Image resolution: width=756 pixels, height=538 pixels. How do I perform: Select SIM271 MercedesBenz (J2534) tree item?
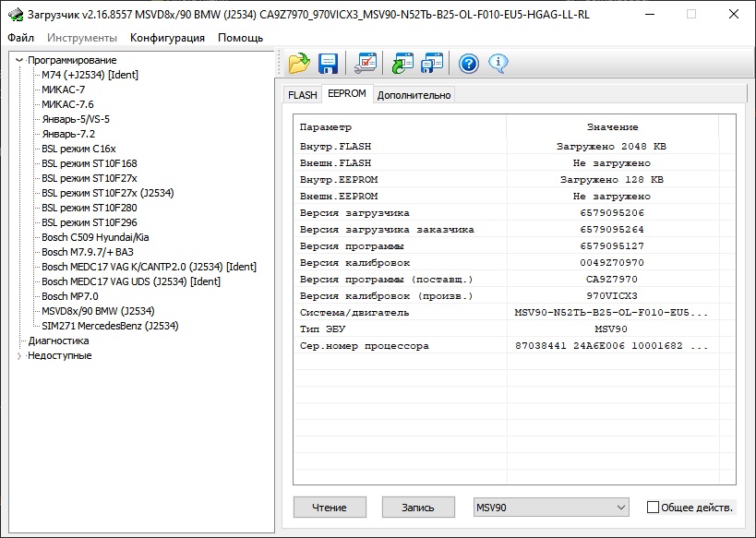[x=110, y=326]
